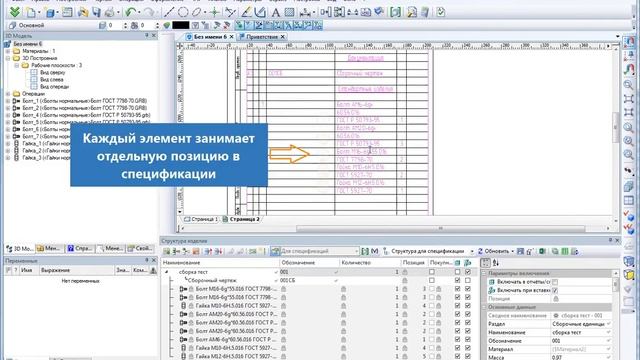Toggle the magnet snap icon in right toolbar
This screenshot has height=360, width=640.
coord(629,42)
